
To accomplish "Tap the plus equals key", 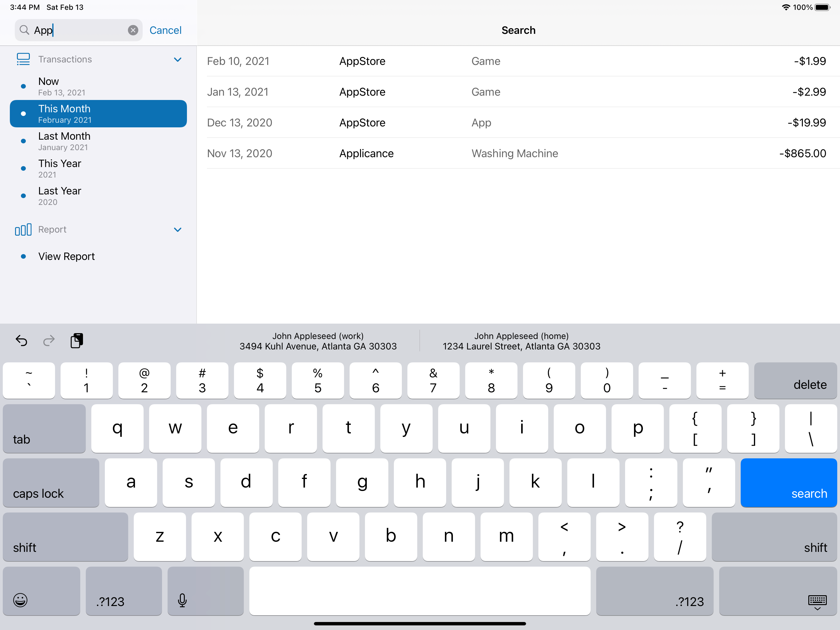I will click(x=722, y=380).
